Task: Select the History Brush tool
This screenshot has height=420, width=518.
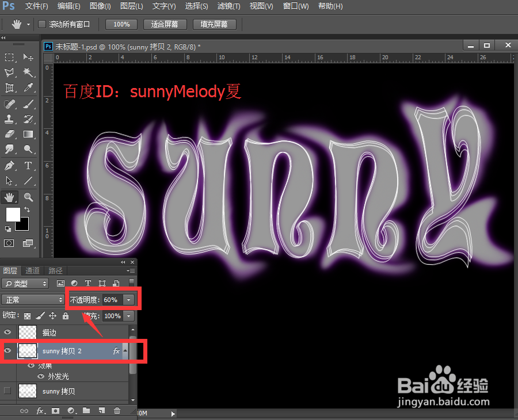Action: pos(28,119)
